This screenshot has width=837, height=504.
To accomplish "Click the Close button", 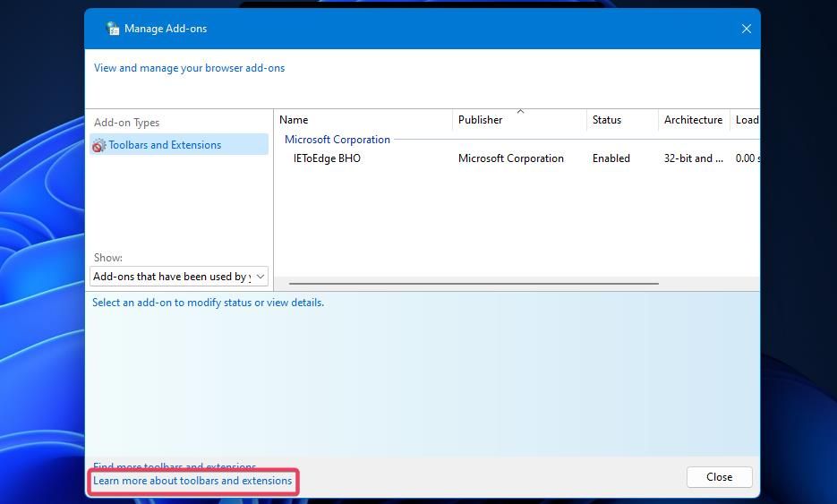I will [720, 477].
